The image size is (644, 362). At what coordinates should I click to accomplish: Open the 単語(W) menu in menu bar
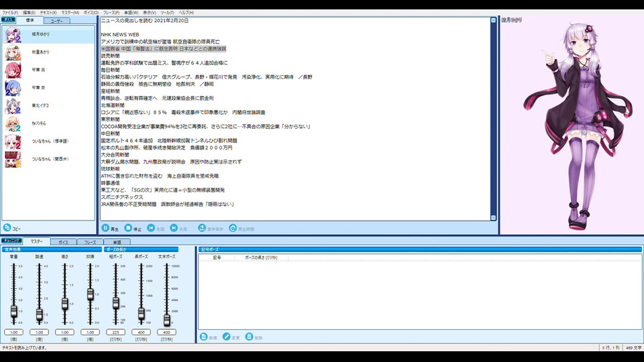(x=131, y=13)
